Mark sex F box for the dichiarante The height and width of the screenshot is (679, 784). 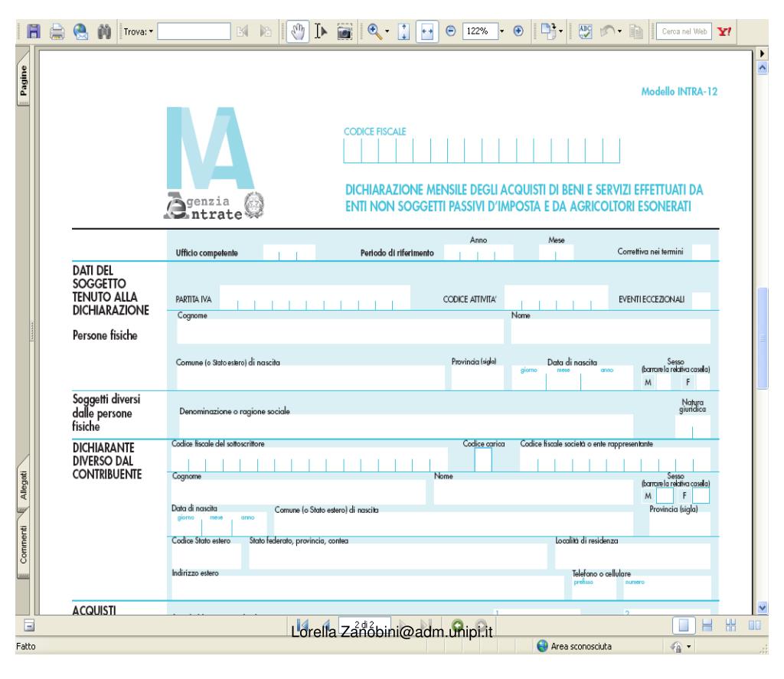(x=701, y=496)
